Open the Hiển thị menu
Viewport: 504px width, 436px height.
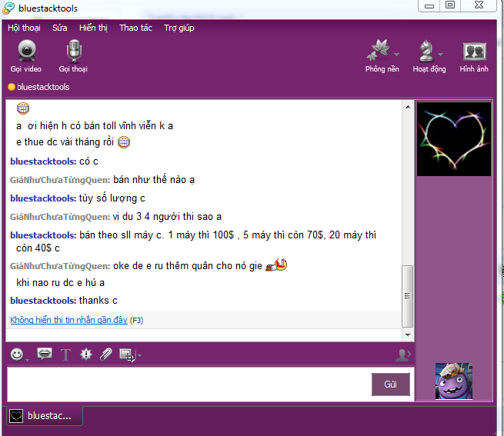pos(93,28)
